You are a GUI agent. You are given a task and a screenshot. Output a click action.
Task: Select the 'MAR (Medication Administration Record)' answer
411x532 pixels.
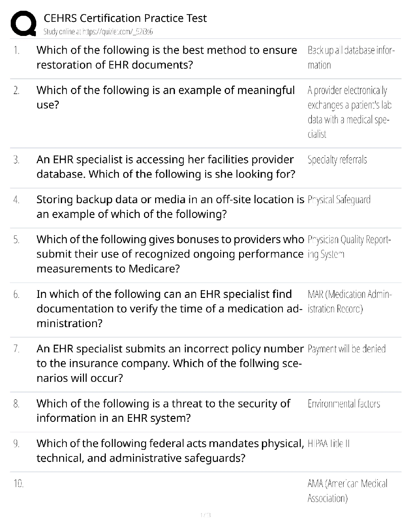[x=349, y=301]
